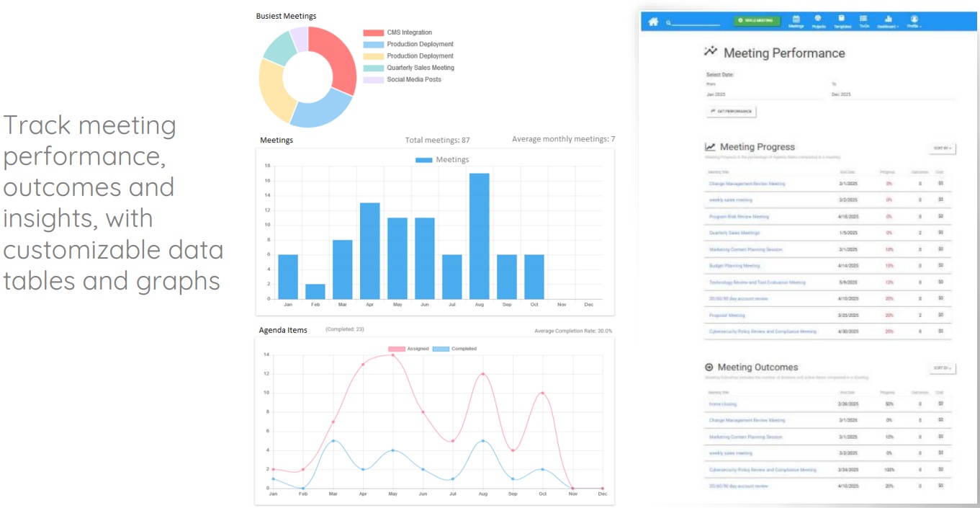Image resolution: width=980 pixels, height=508 pixels.
Task: Open Change Management Review Meeting link
Action: coord(747,184)
